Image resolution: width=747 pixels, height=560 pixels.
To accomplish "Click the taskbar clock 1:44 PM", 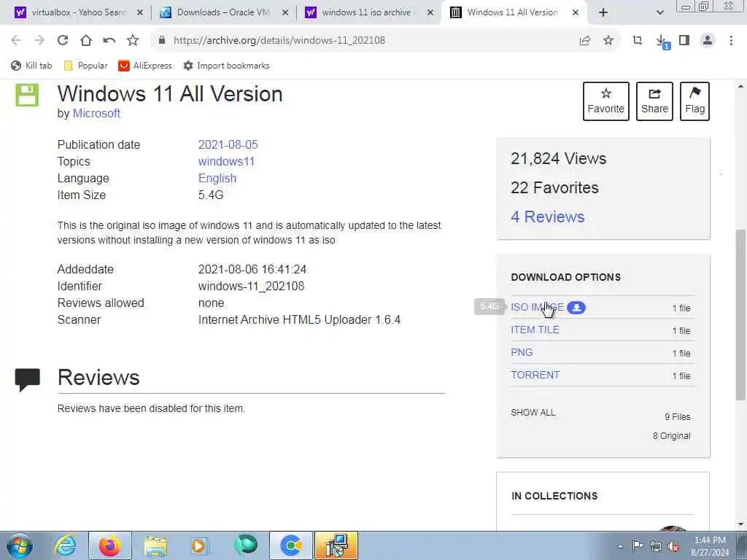I will tap(710, 540).
